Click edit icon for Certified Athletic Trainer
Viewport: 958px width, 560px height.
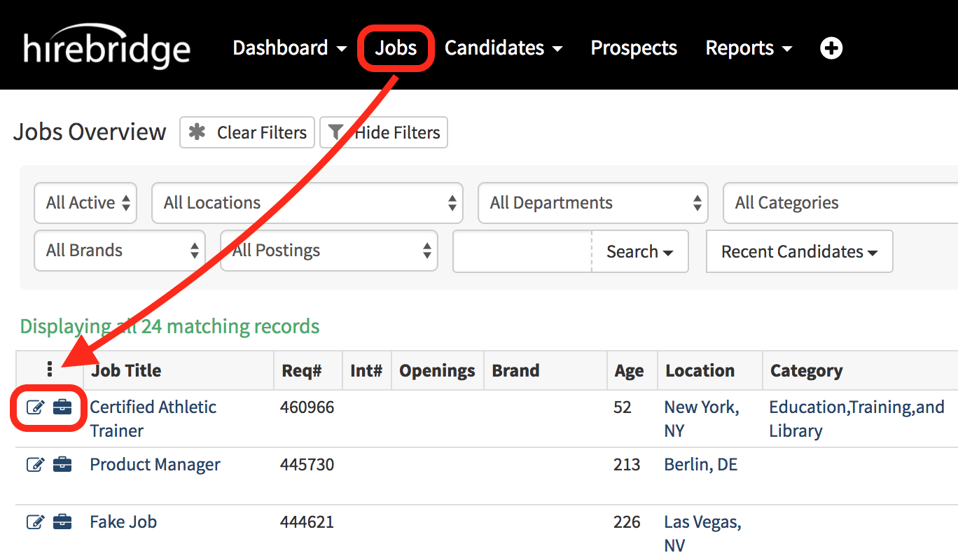[x=35, y=407]
